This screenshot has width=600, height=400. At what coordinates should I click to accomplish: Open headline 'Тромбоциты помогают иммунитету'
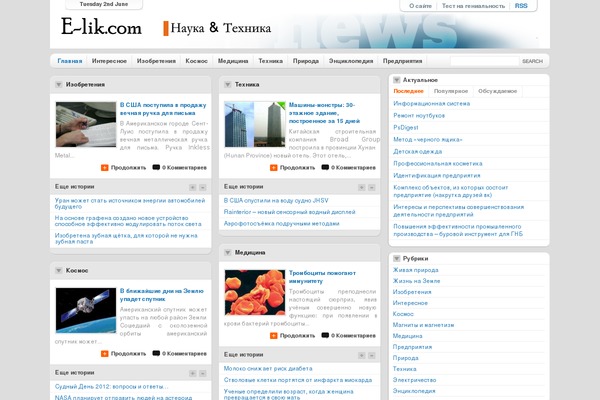coord(322,277)
